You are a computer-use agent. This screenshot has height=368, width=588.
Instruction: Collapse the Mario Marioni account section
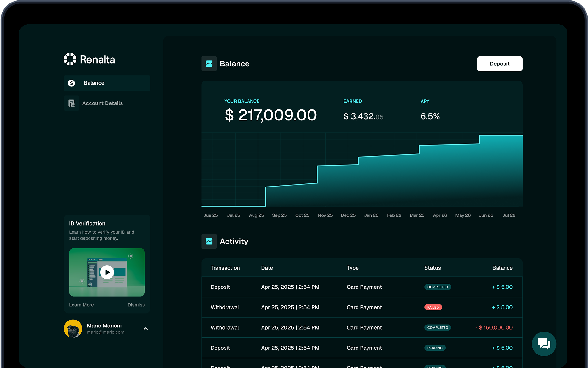click(x=145, y=328)
